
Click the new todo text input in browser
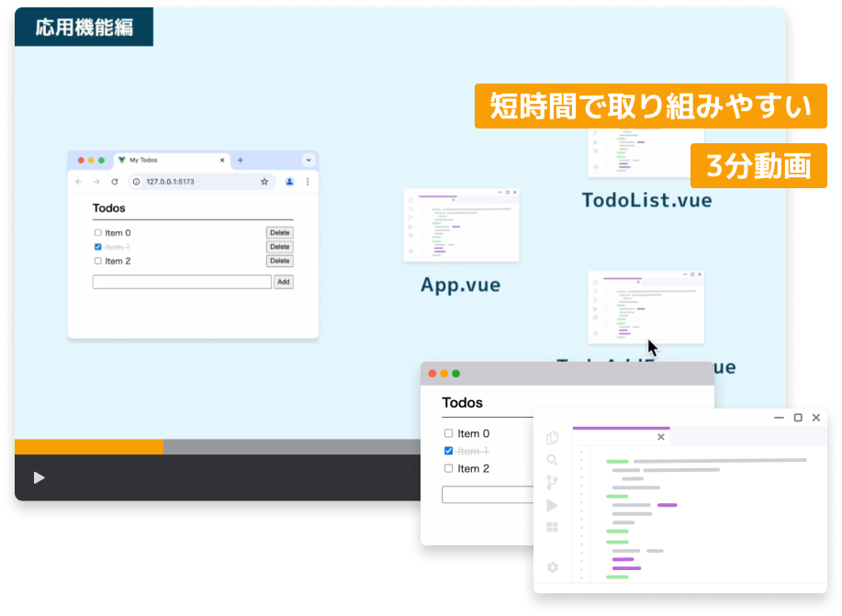182,282
